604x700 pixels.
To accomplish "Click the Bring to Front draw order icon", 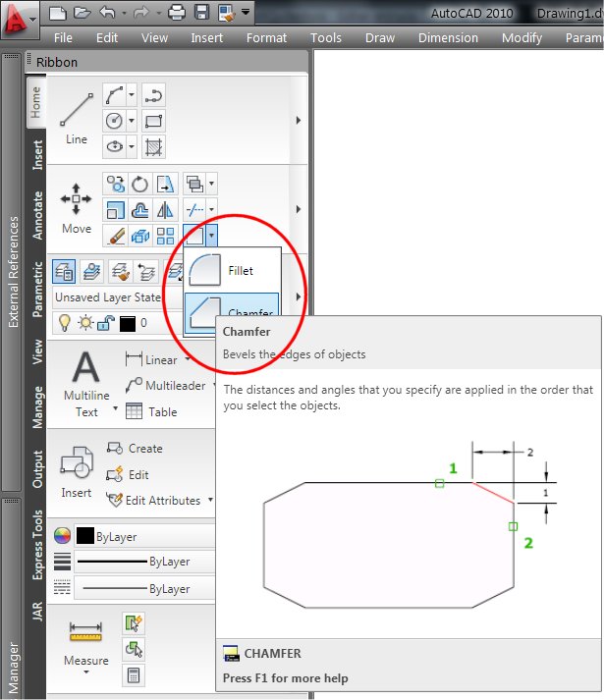I will 194,184.
